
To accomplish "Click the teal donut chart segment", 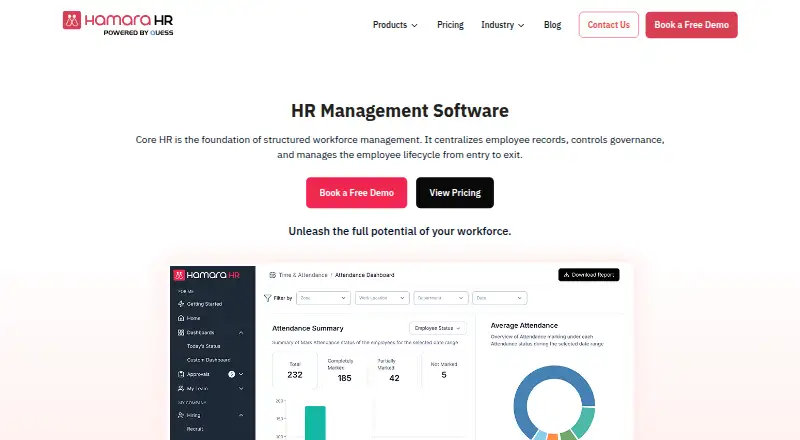I will click(x=585, y=421).
